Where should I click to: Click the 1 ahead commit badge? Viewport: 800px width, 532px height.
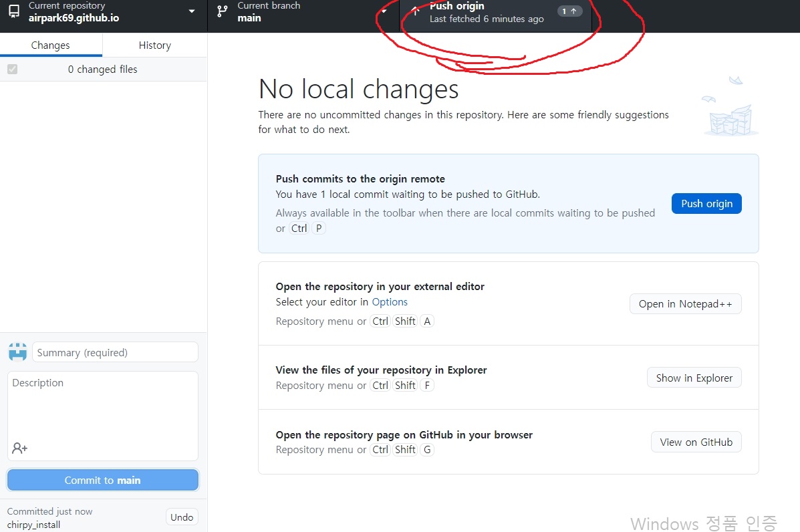(x=569, y=11)
